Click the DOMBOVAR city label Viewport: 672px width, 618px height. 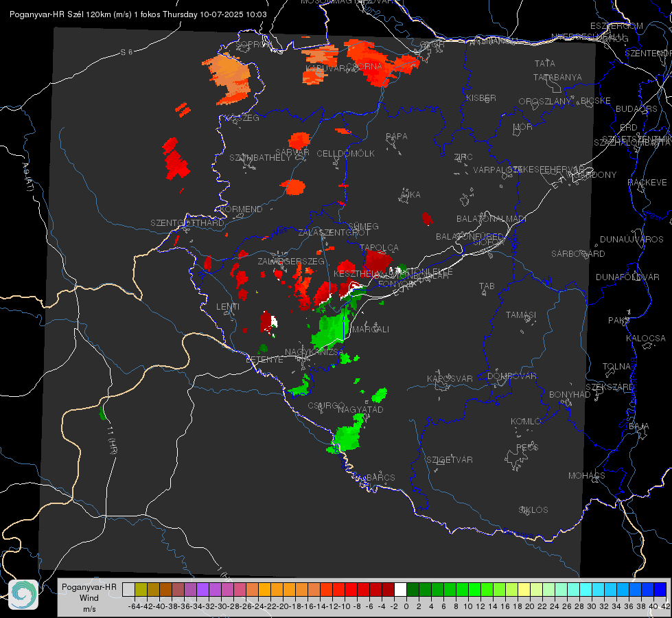click(511, 376)
